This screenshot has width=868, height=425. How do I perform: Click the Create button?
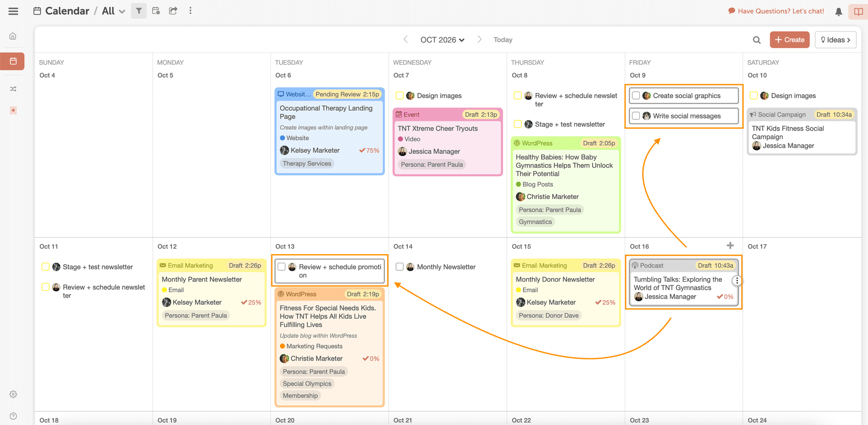tap(789, 40)
